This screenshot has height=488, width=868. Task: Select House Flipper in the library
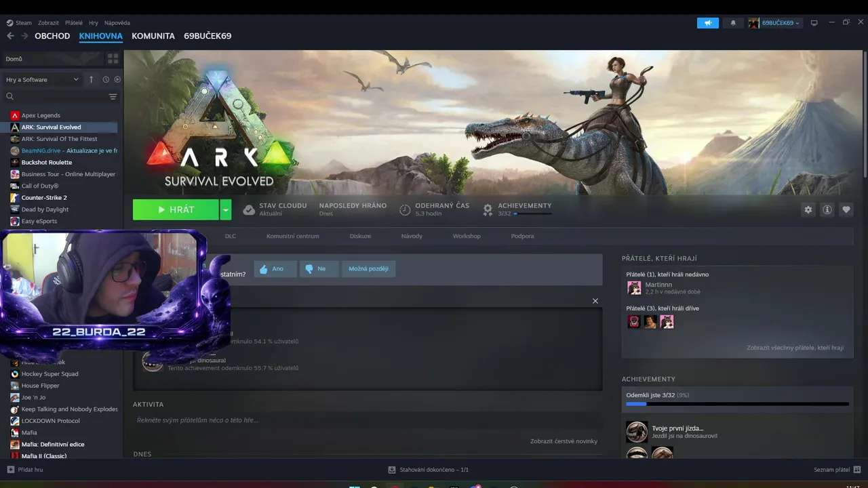pyautogui.click(x=40, y=386)
